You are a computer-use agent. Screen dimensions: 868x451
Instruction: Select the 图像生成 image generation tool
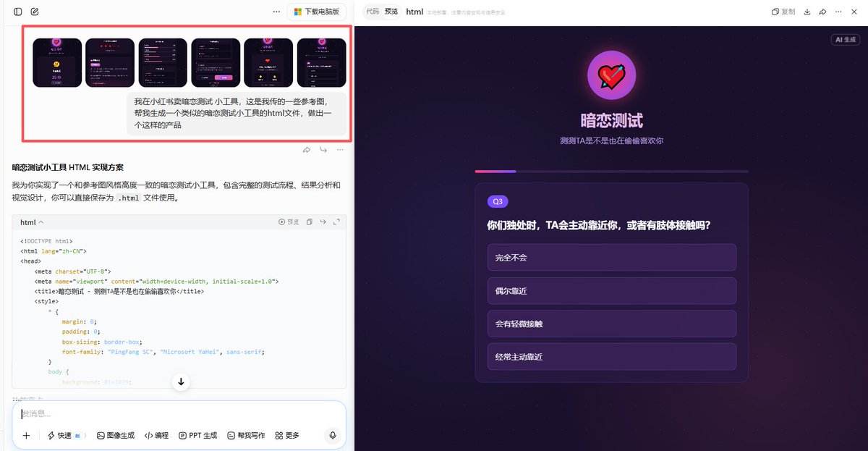coord(116,435)
